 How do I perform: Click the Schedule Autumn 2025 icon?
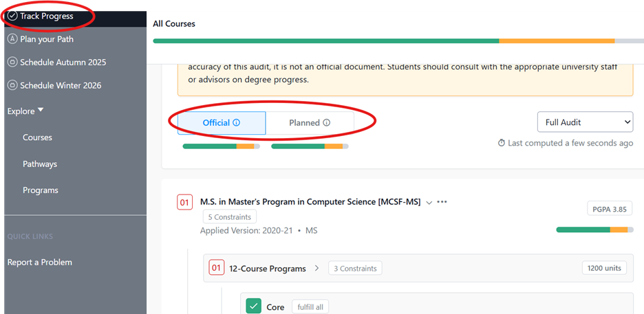(x=12, y=63)
